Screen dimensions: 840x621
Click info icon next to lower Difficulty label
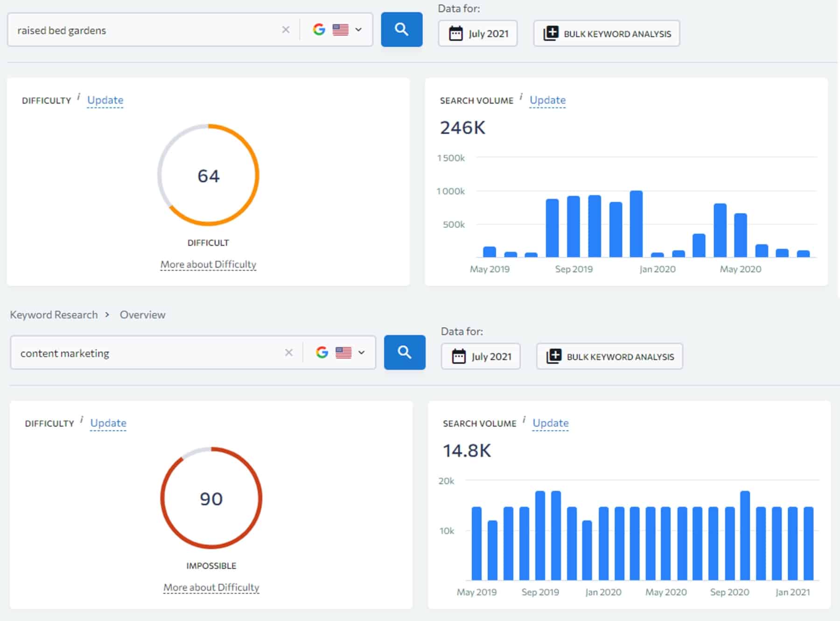click(x=82, y=419)
